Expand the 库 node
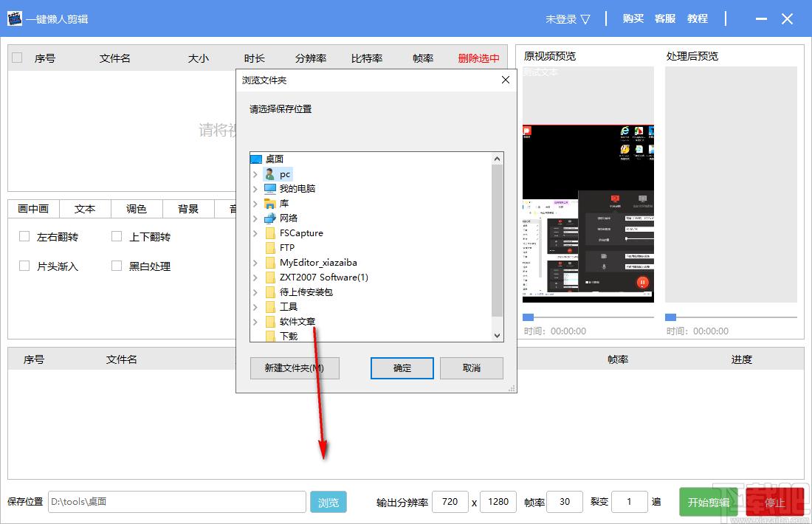The width and height of the screenshot is (812, 524). (255, 204)
